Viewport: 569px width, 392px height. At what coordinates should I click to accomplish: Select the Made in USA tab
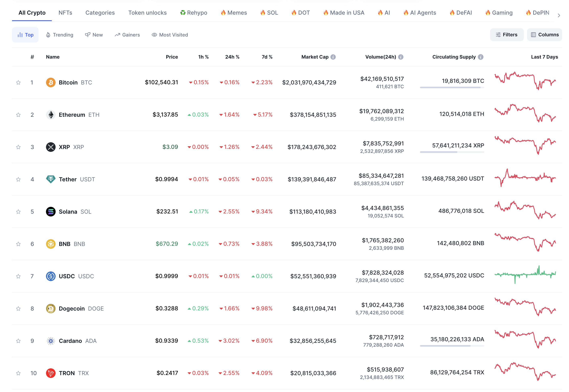pos(344,12)
